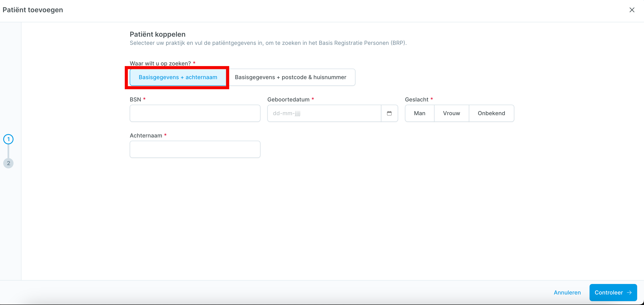Focus the Achternaam input field

click(x=195, y=149)
